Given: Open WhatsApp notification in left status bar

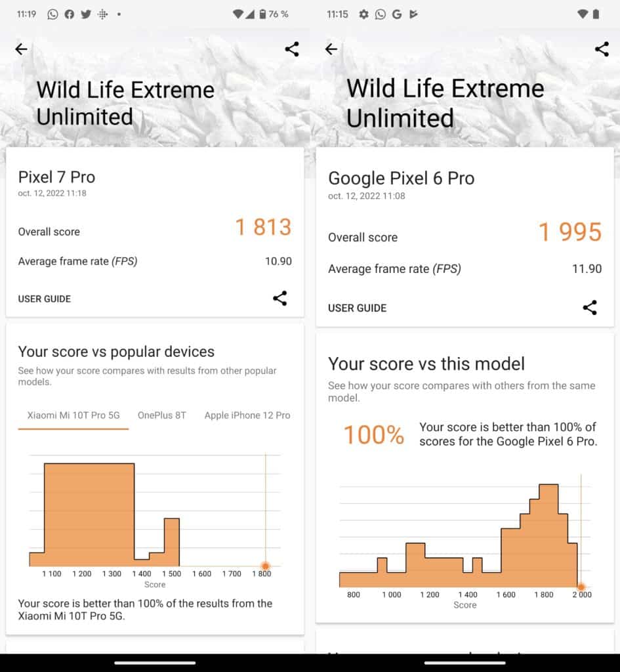Looking at the screenshot, I should (x=52, y=14).
